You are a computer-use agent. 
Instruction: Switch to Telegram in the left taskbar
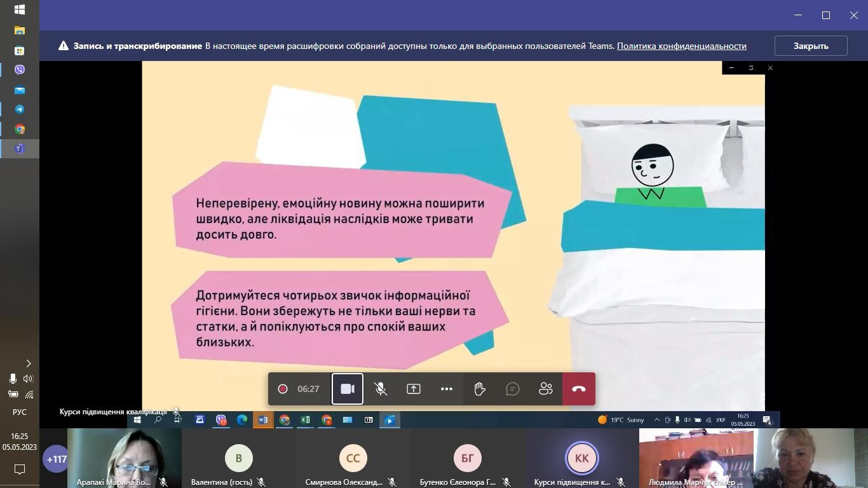point(20,109)
